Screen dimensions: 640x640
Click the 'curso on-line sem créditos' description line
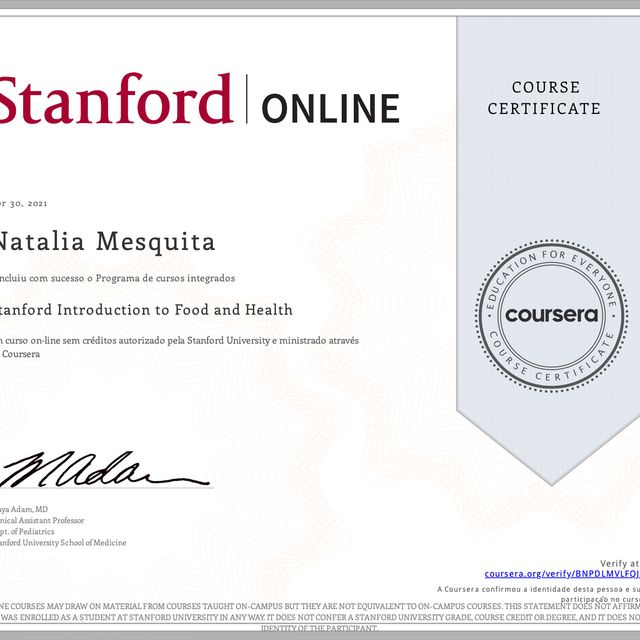(x=180, y=340)
